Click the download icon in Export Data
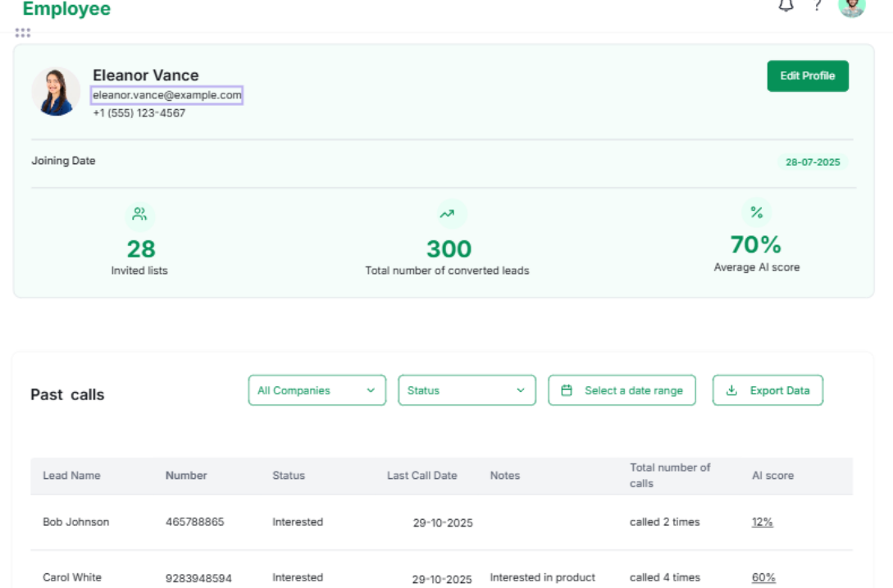Screen dimensions: 893x588 [x=731, y=390]
